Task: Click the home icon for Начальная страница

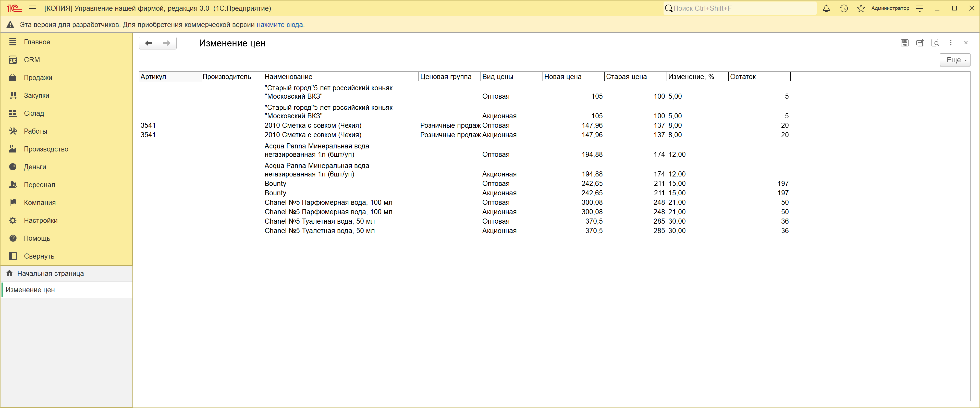Action: pos(9,273)
